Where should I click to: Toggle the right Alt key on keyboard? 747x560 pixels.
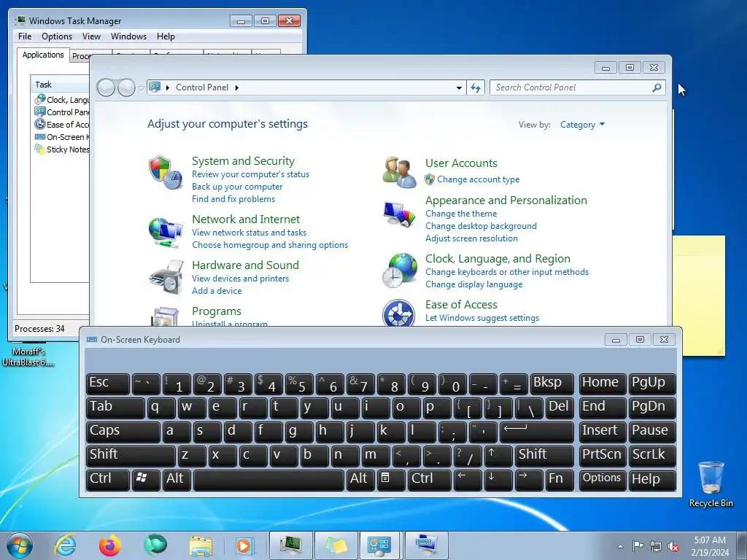click(x=360, y=479)
